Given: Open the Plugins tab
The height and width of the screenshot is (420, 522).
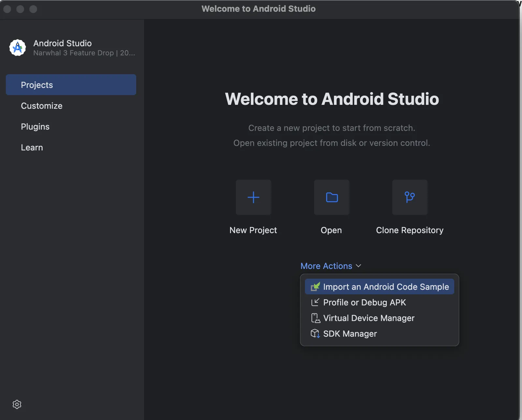Looking at the screenshot, I should [x=71, y=126].
